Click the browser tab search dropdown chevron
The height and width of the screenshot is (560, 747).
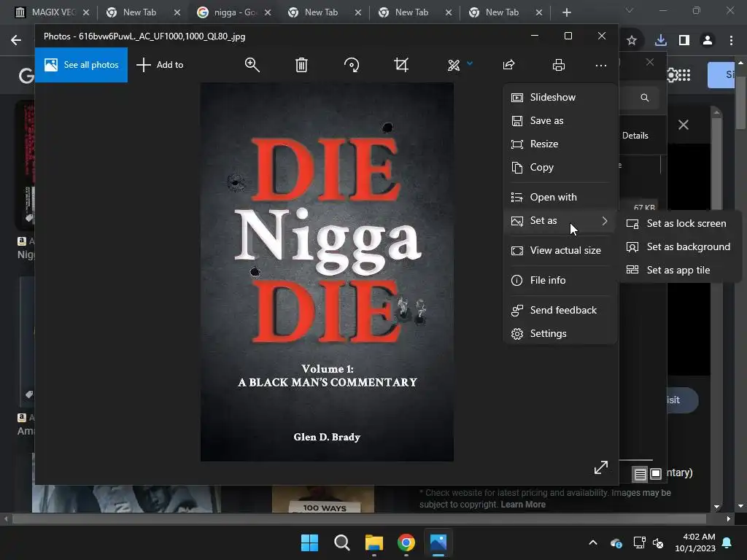point(630,10)
